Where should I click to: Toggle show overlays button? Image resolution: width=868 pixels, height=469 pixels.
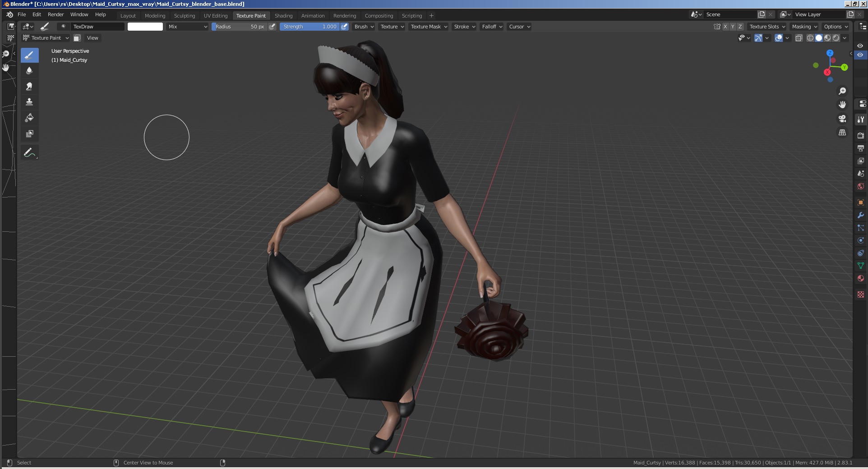[779, 38]
